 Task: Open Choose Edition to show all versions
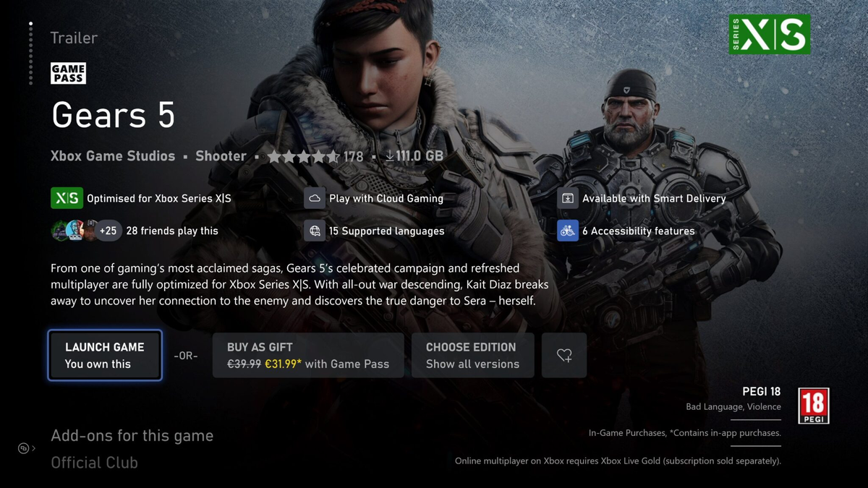(x=473, y=355)
